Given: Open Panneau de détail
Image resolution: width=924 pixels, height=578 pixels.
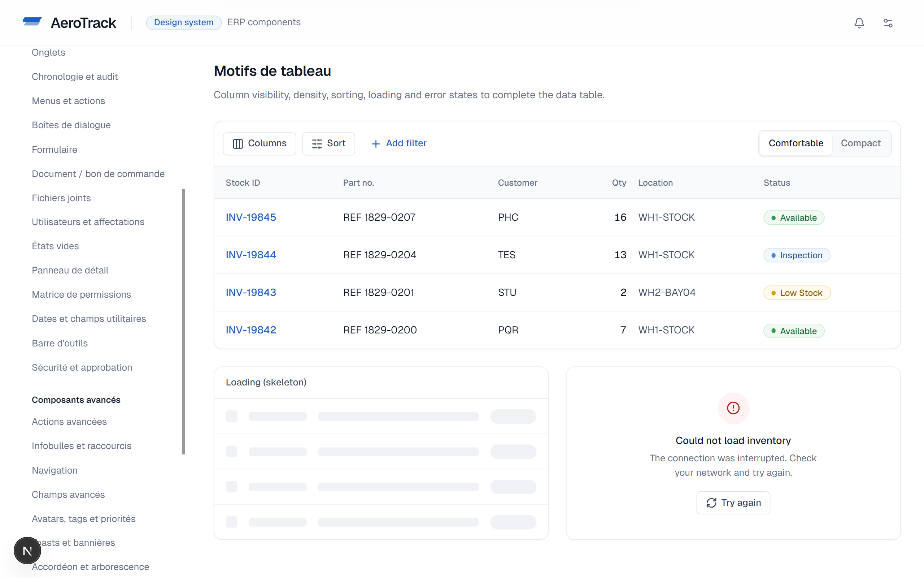Looking at the screenshot, I should [x=70, y=270].
